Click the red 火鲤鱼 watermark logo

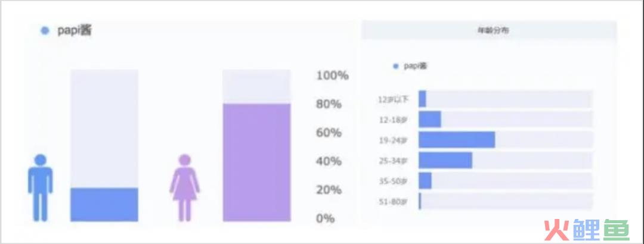(587, 230)
